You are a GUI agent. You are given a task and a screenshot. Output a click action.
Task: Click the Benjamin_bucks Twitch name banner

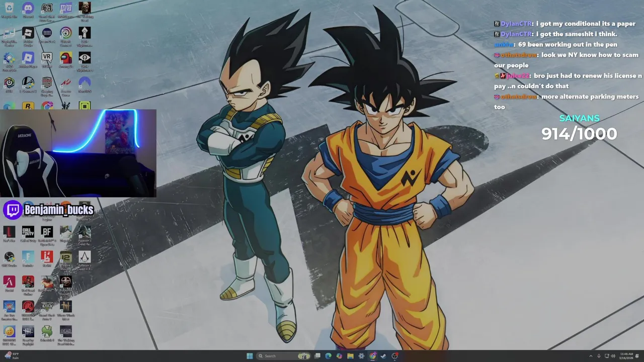coord(49,210)
